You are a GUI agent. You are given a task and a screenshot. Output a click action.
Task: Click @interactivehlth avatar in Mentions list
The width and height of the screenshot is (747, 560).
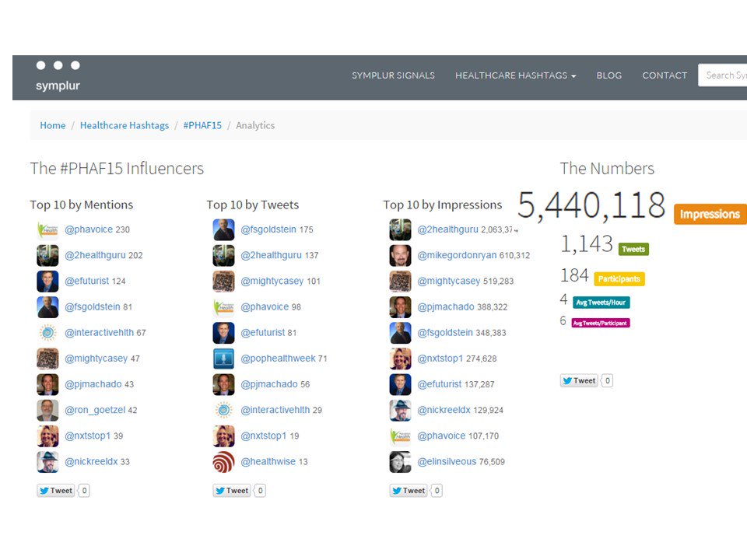pos(47,333)
